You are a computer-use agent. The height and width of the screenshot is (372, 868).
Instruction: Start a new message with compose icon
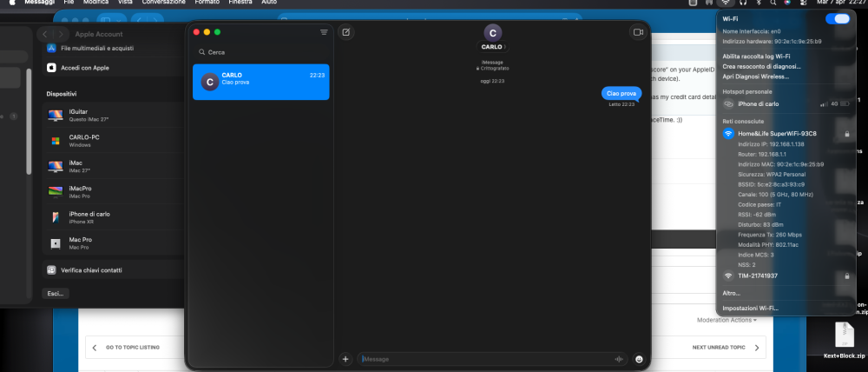click(346, 32)
